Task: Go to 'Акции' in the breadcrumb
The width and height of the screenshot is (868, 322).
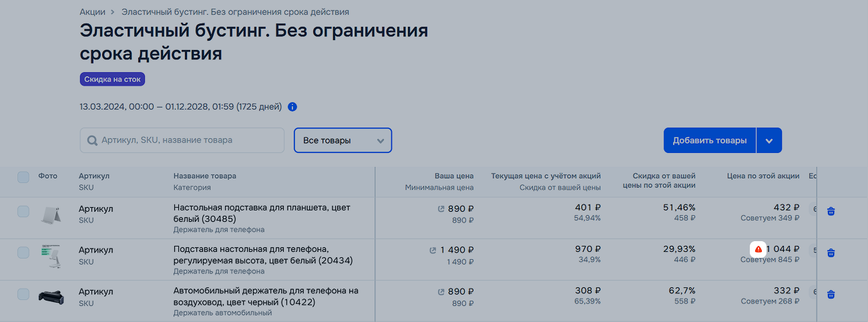Action: [x=92, y=12]
